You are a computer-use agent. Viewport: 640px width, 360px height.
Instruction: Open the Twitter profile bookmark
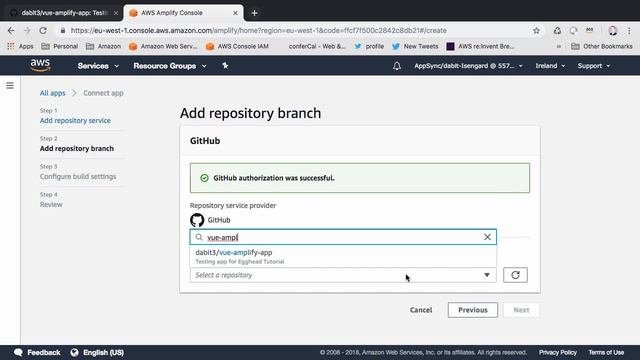[x=369, y=47]
